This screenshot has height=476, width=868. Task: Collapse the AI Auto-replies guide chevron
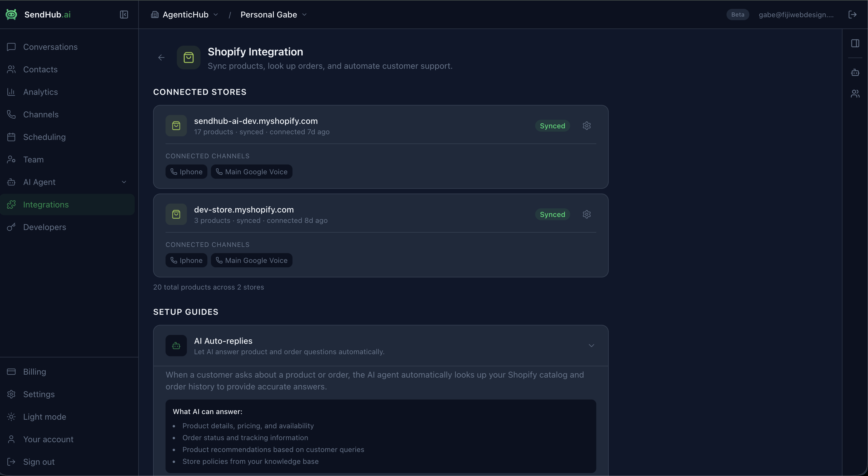click(591, 345)
